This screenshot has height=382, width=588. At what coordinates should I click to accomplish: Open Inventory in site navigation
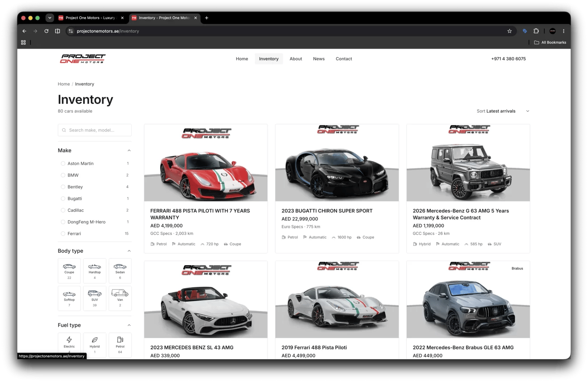pos(269,59)
